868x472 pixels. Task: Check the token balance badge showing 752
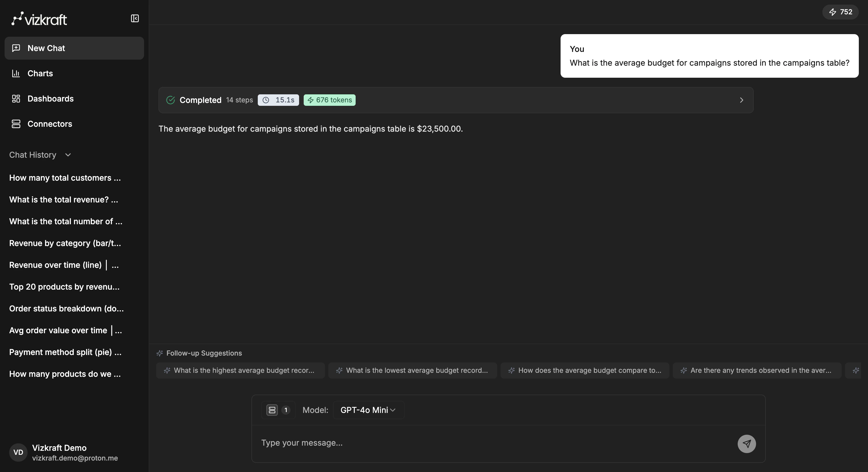tap(840, 12)
